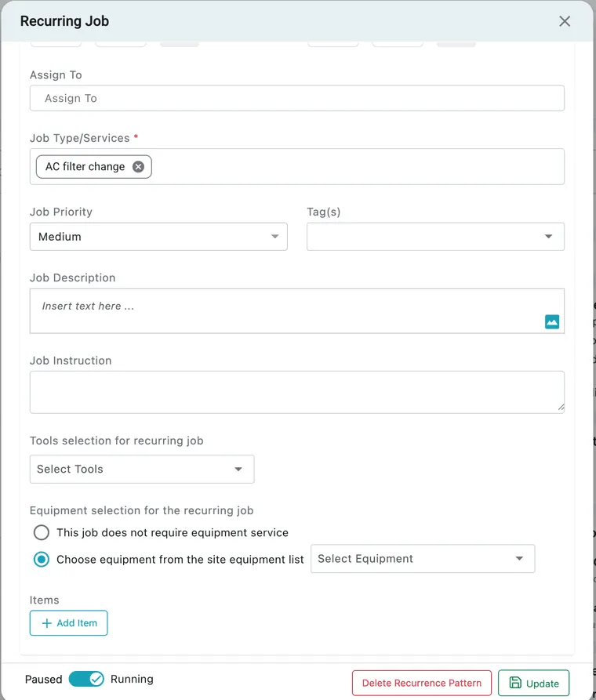Select 'Choose equipment from the site equipment list'
Image resolution: width=596 pixels, height=700 pixels.
pyautogui.click(x=42, y=560)
